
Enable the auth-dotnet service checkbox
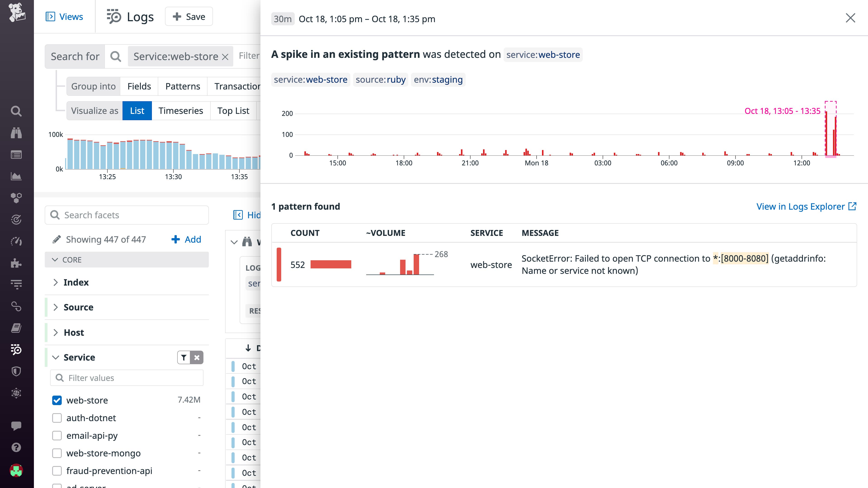tap(57, 418)
